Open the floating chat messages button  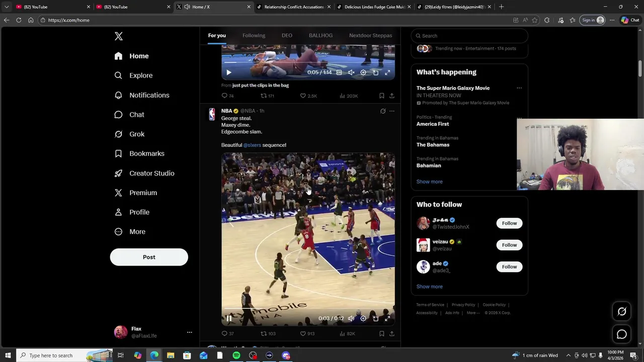[622, 334]
